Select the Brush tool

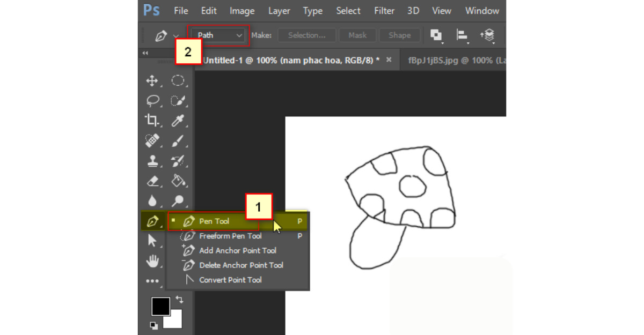point(178,140)
